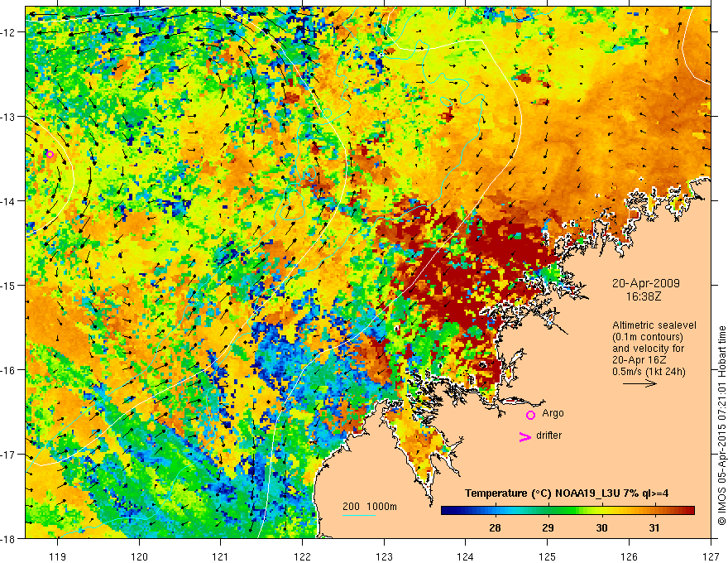Click the longitude axis label 126
The width and height of the screenshot is (728, 563).
[629, 556]
